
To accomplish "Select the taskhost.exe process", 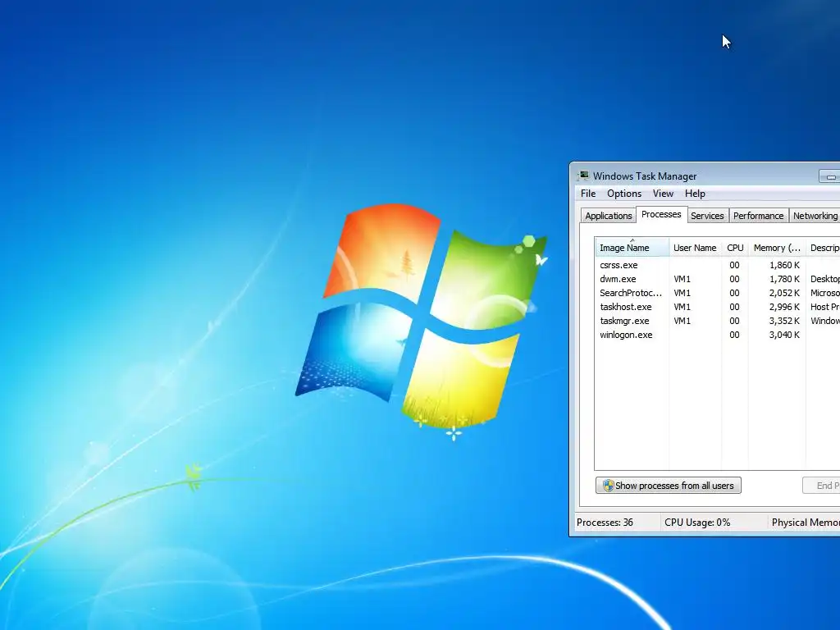I will 717,307.
